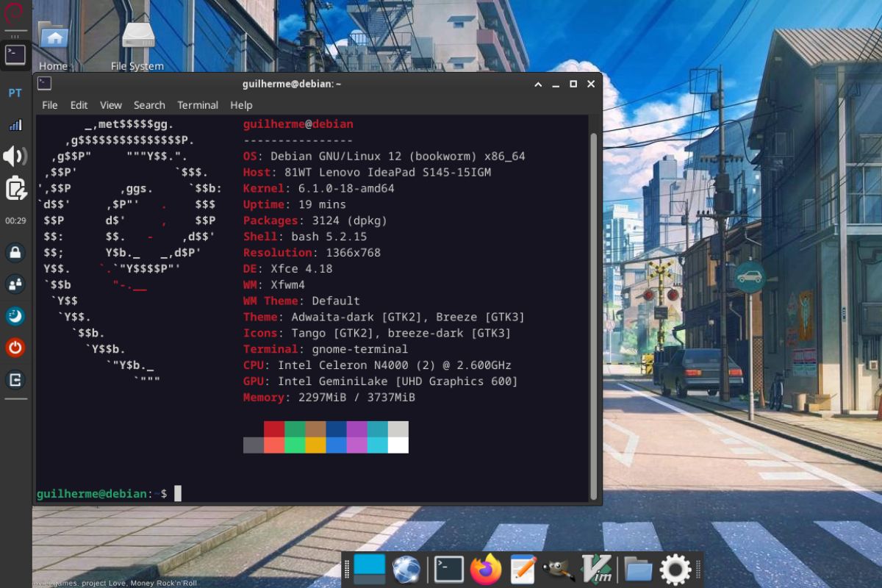Click the Uptime line 19 mins
Screen dimensions: 882x588
coord(295,205)
